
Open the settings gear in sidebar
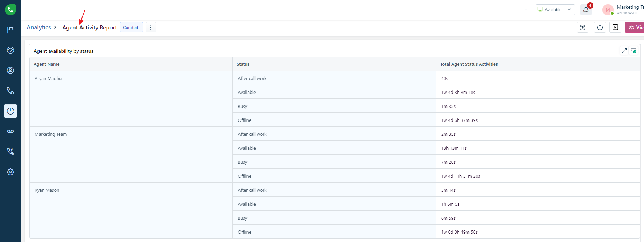[10, 172]
